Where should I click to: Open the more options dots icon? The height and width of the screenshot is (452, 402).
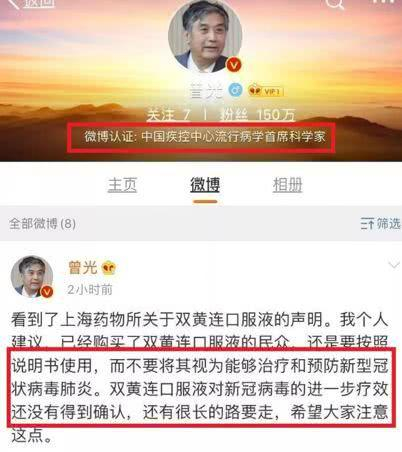[383, 2]
